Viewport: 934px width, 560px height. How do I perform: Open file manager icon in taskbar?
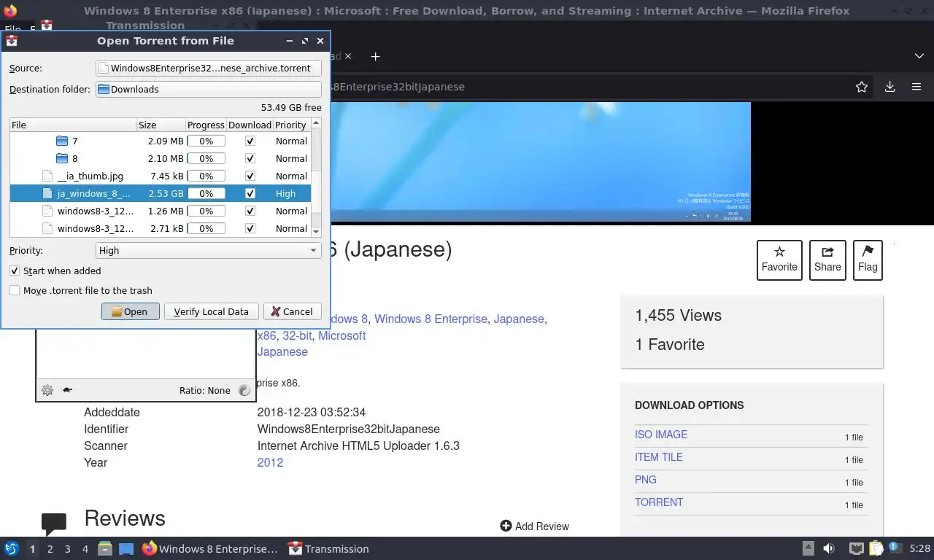pos(105,548)
